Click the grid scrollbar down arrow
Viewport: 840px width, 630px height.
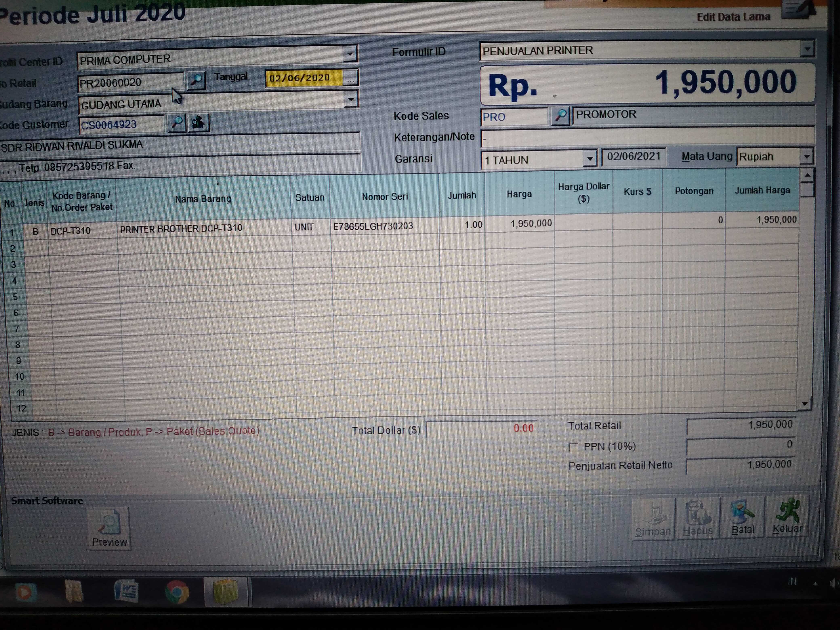click(804, 404)
